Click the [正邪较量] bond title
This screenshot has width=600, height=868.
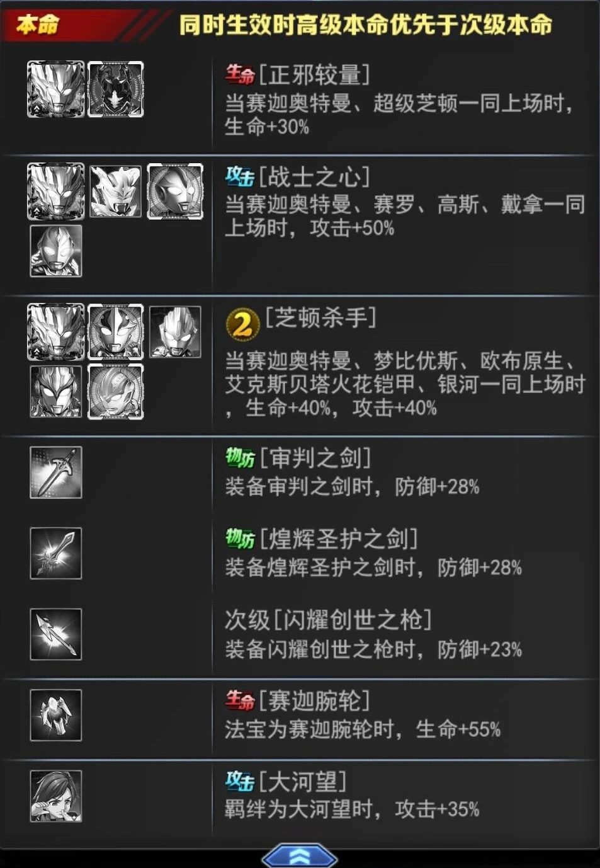click(314, 74)
